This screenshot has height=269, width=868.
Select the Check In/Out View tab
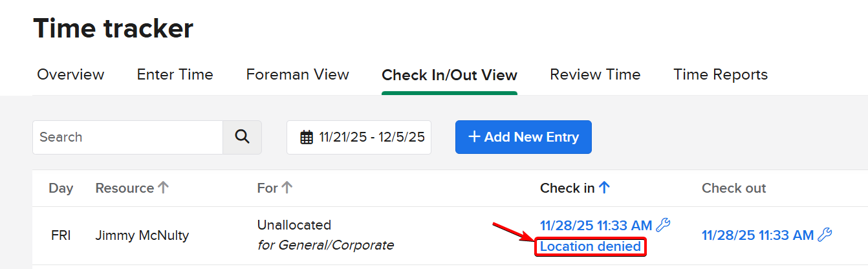450,75
